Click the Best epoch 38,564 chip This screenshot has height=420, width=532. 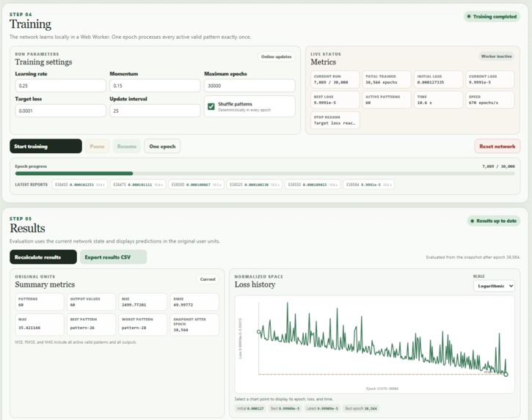[x=361, y=408]
